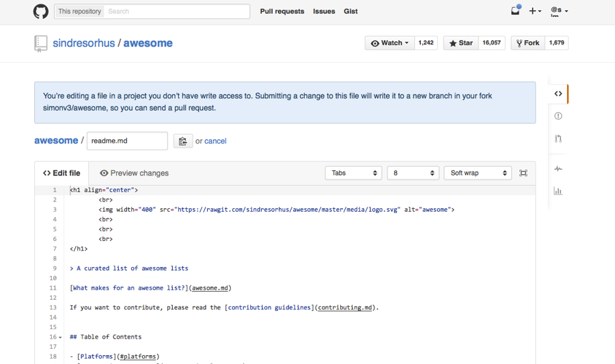Click the repository book icon
The image size is (615, 364).
40,44
